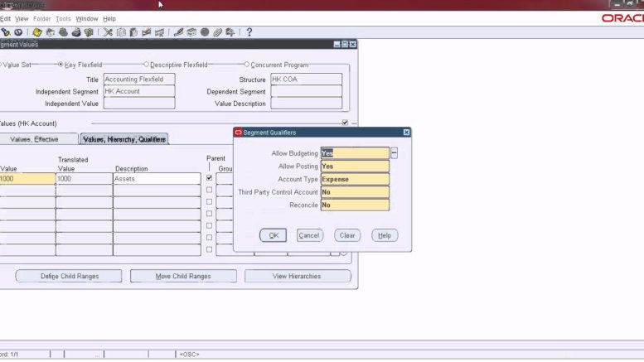
Task: Click the Find flashlight icon
Action: click(6, 32)
